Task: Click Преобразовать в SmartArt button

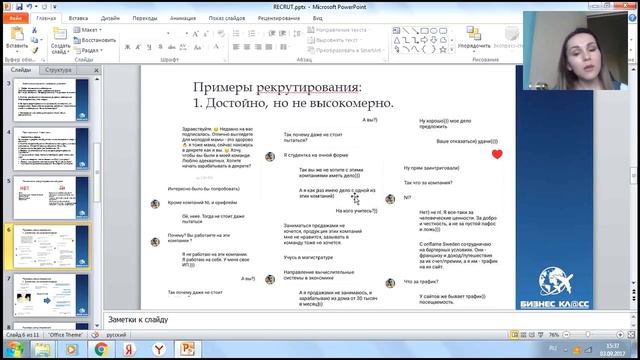Action: [345, 50]
